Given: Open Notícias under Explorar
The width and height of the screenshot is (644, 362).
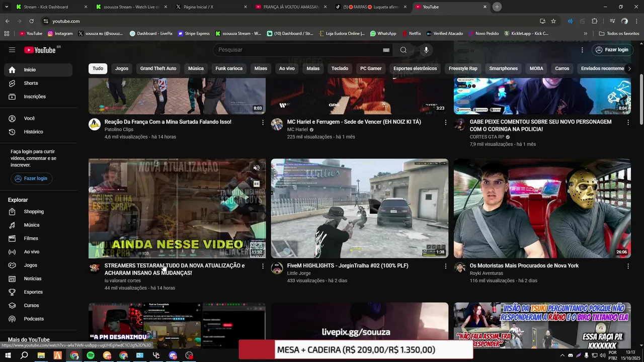Looking at the screenshot, I should (38, 279).
